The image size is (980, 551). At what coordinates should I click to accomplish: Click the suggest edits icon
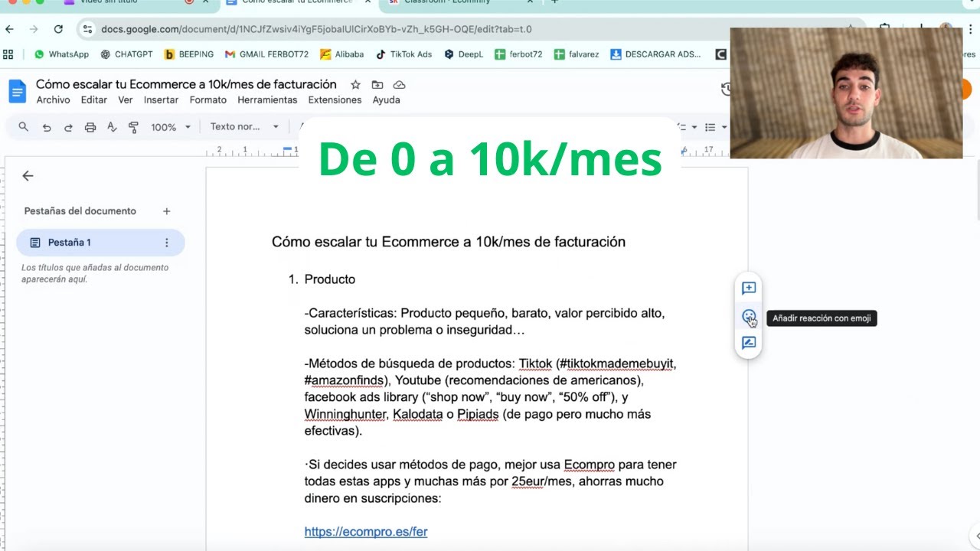[x=749, y=343]
